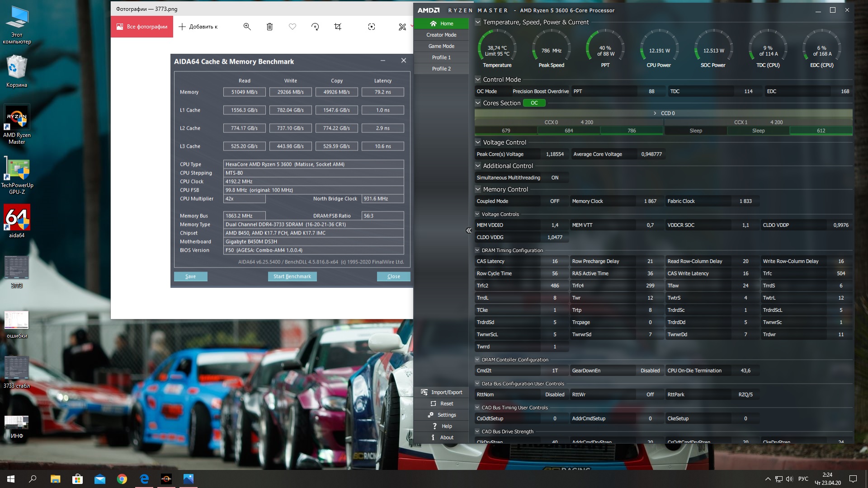Toggle Coupled Mode OFF value
The width and height of the screenshot is (868, 488).
coord(555,201)
